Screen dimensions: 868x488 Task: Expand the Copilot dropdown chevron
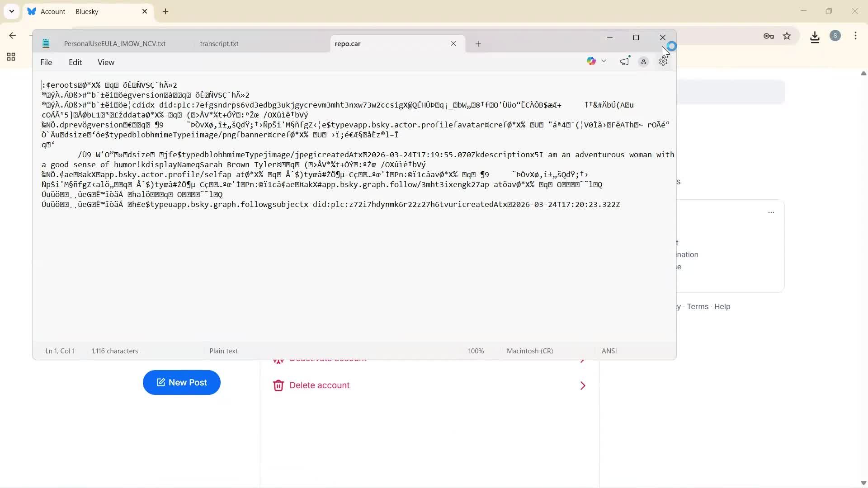(x=604, y=61)
